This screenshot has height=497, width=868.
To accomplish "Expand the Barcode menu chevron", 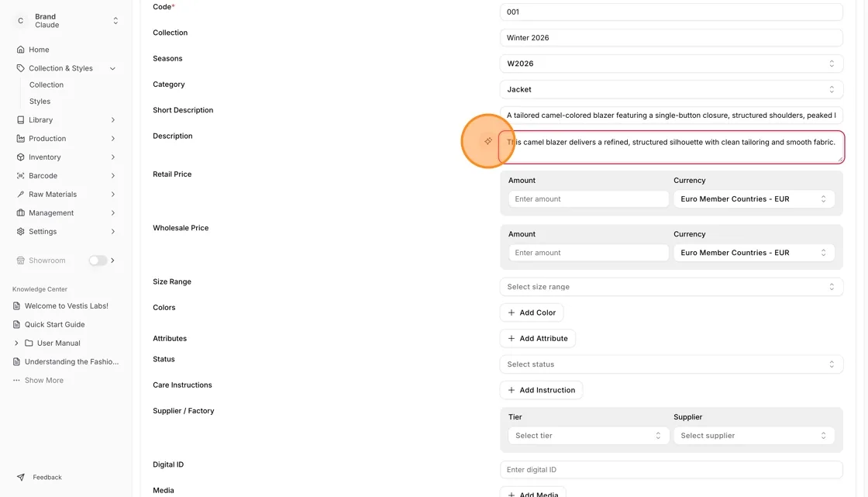I will tap(113, 176).
